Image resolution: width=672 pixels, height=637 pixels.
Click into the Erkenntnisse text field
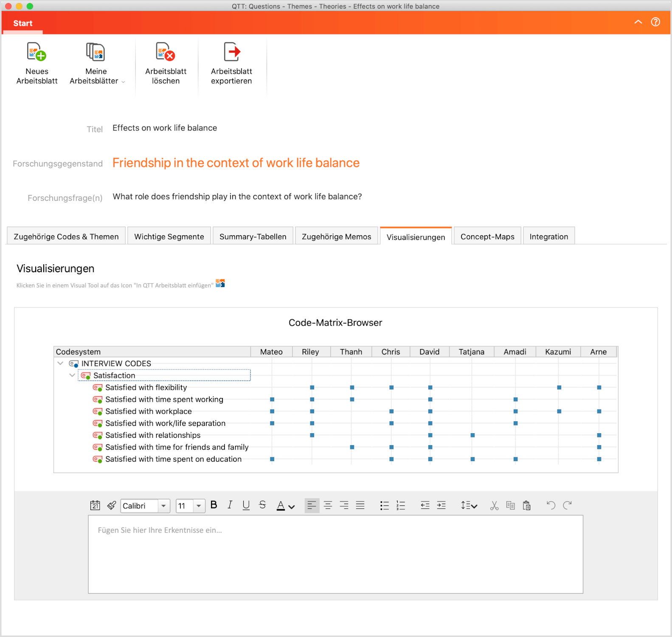tap(335, 554)
